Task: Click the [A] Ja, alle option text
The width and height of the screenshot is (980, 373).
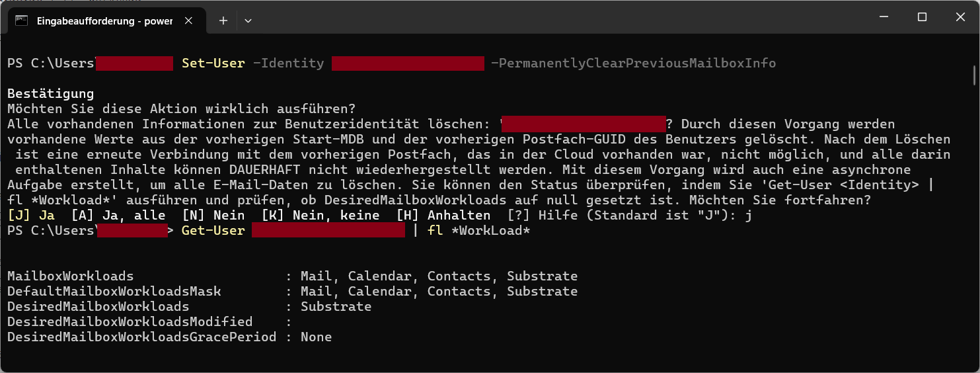Action: coord(118,215)
